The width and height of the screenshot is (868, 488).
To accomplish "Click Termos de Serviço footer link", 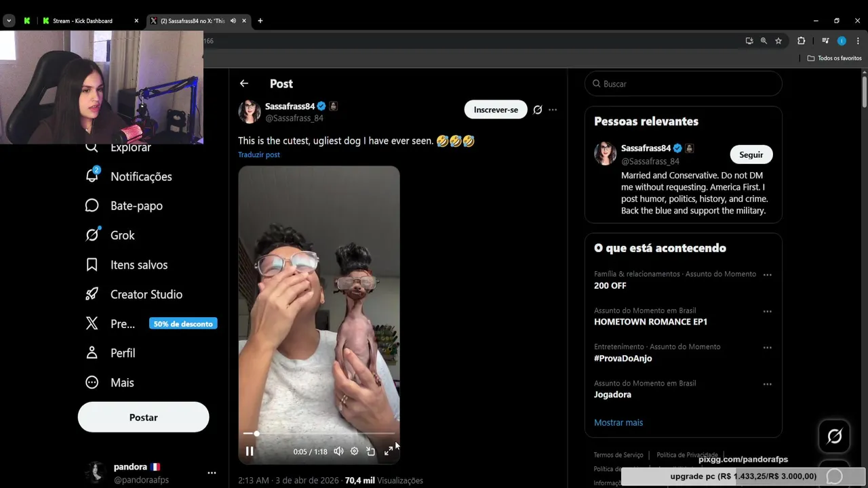I will (x=618, y=455).
